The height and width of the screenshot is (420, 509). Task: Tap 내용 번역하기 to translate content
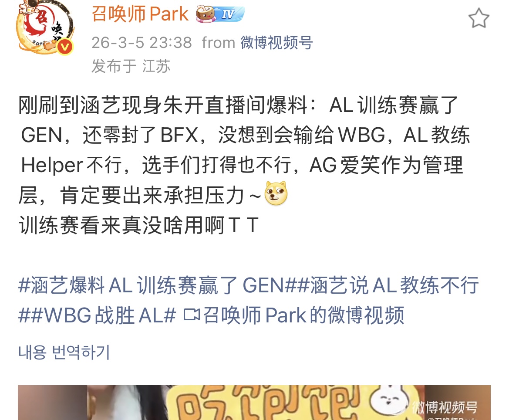click(64, 352)
